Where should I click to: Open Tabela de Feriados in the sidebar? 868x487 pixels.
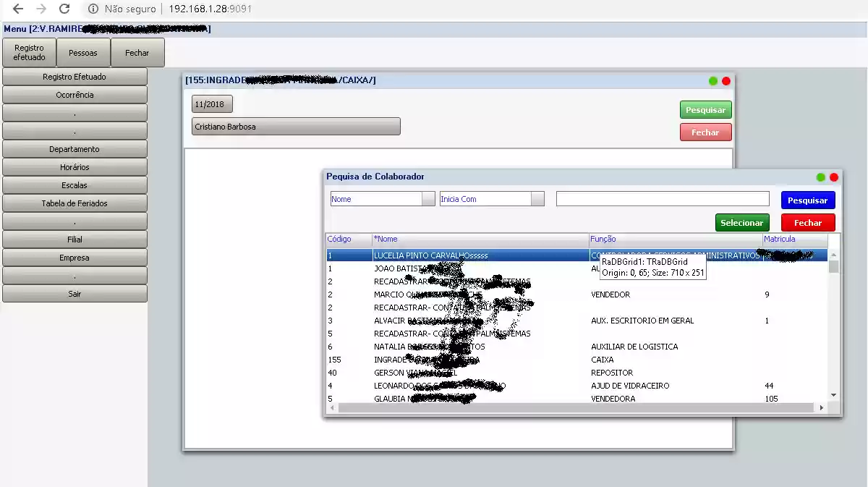[x=75, y=203]
